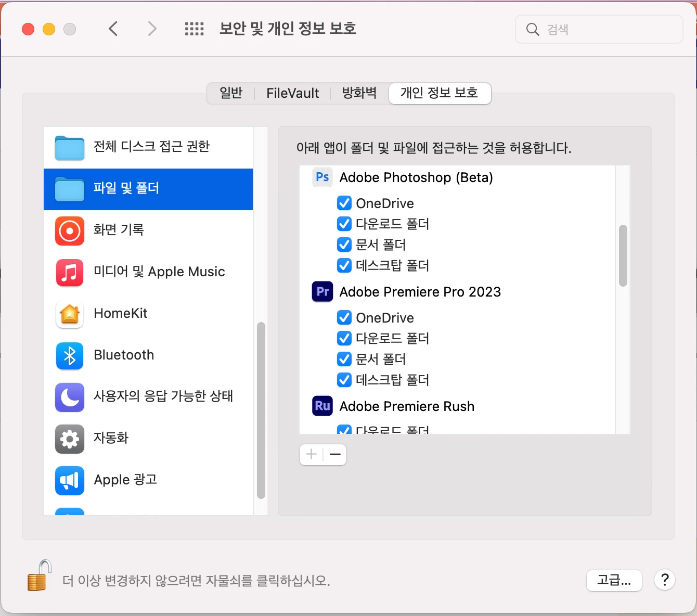Screen dimensions: 697x616
Task: Select 화면 기록 in the sidebar
Action: [x=148, y=231]
